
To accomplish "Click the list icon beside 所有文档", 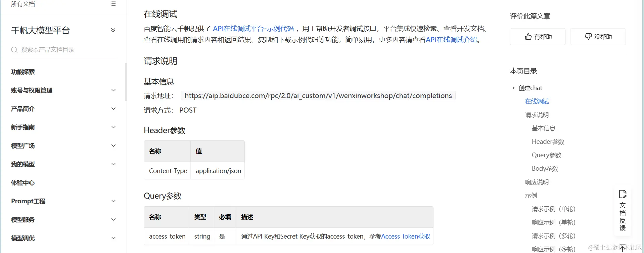I will (x=113, y=4).
